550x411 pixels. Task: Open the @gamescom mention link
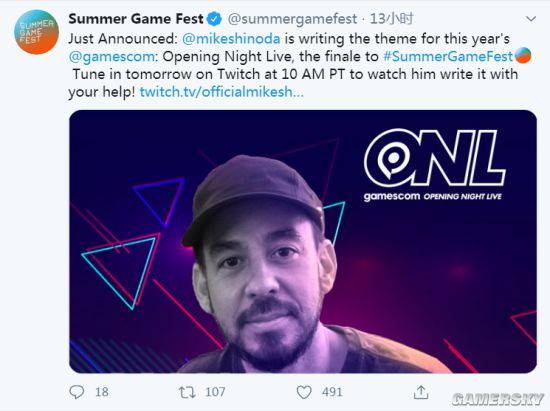point(112,57)
